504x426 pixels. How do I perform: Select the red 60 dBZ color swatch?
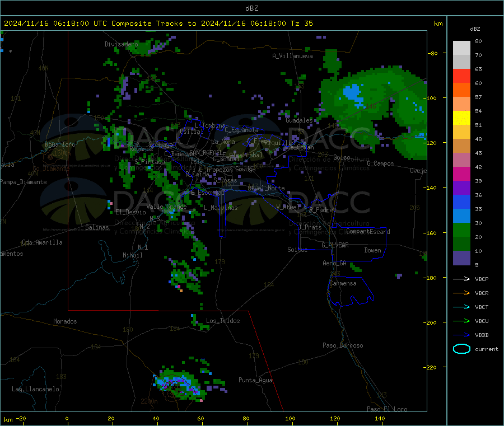click(461, 76)
